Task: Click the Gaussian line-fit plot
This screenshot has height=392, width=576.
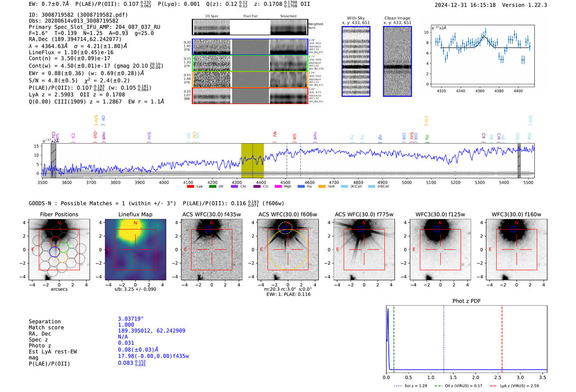Action: click(x=482, y=56)
